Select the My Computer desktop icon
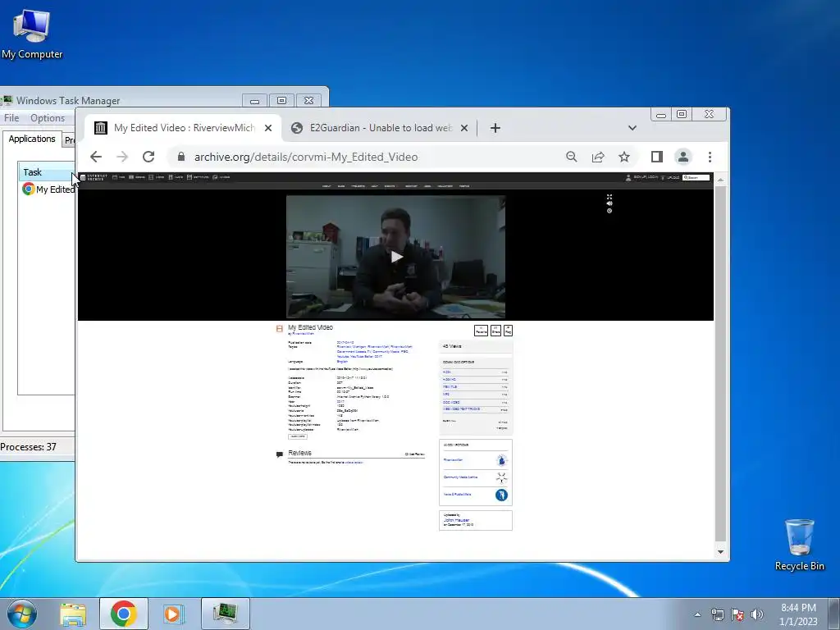 (32, 34)
